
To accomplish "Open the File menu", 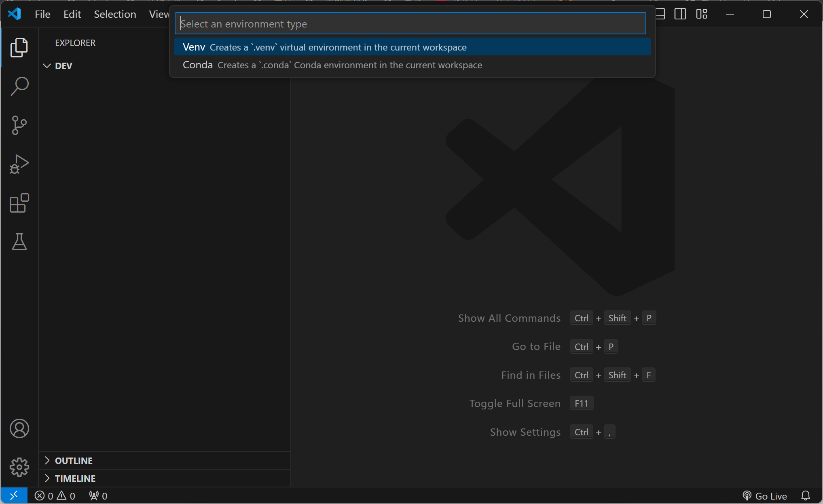I will point(42,14).
